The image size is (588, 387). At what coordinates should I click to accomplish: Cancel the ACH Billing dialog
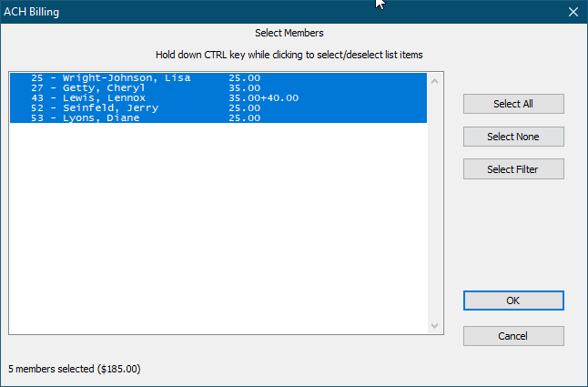click(513, 336)
